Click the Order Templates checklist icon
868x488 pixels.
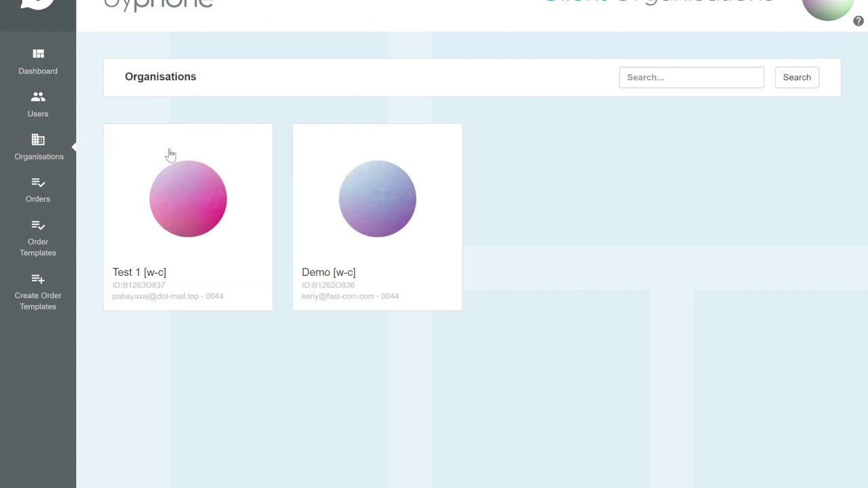click(x=38, y=225)
